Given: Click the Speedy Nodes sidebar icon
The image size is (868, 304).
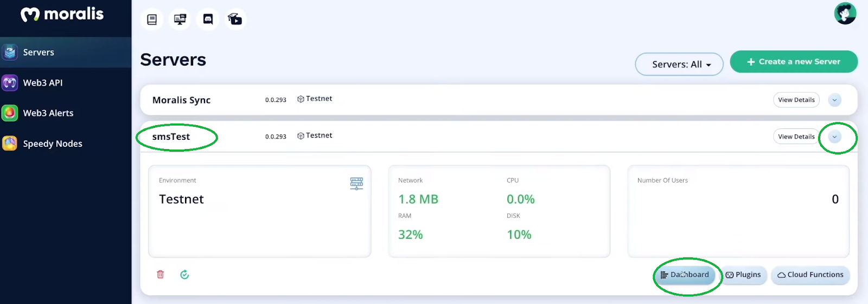Looking at the screenshot, I should coord(10,143).
